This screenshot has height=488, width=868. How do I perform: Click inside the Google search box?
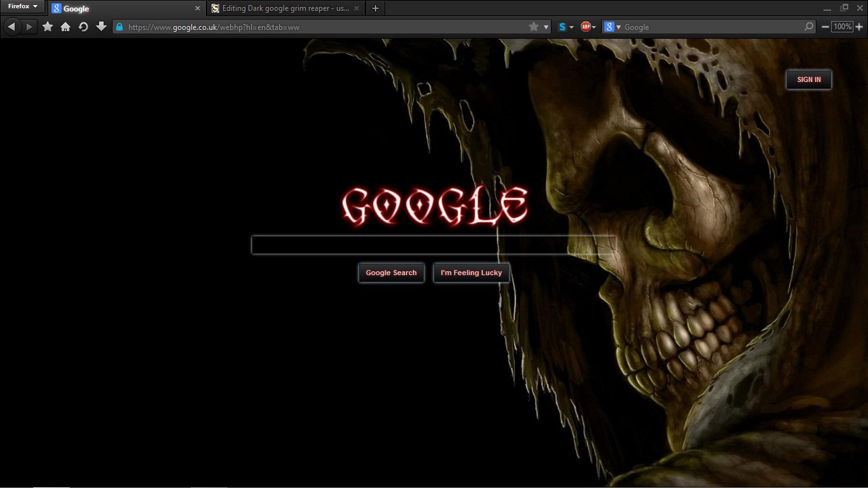point(434,245)
